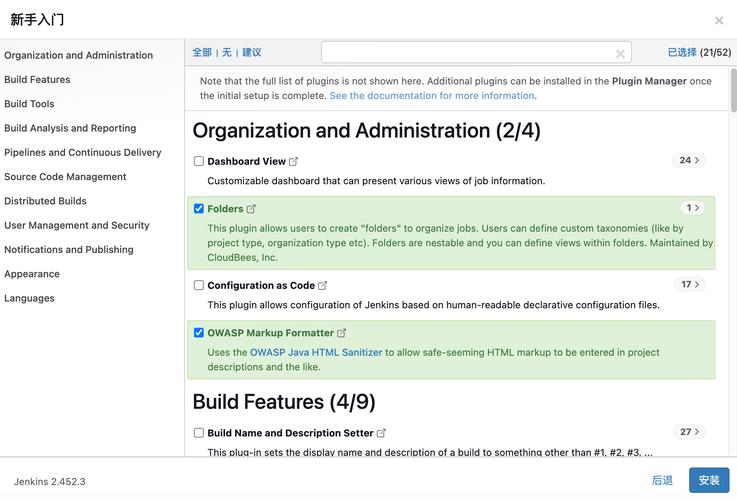This screenshot has height=500, width=737.
Task: Expand Configuration as Code's 17 dependencies
Action: (x=689, y=284)
